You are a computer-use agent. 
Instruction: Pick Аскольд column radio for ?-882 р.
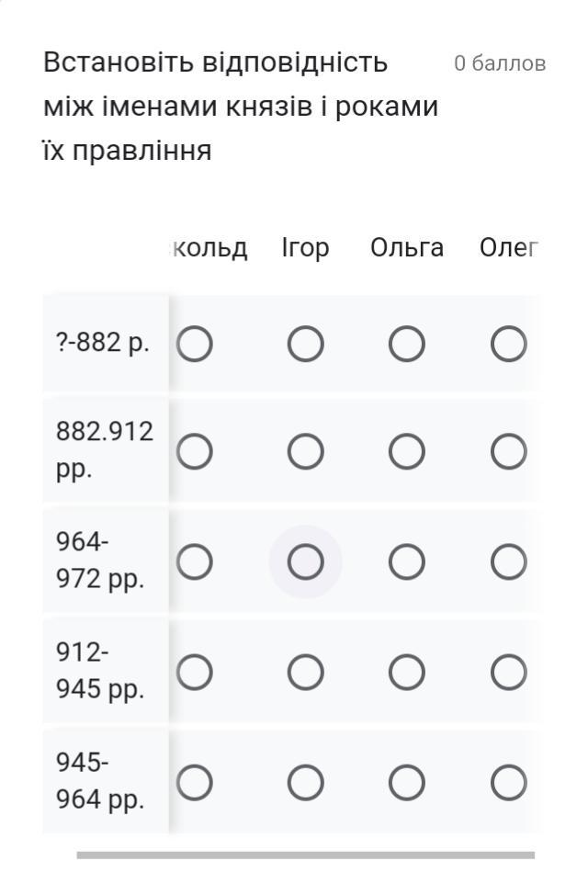pyautogui.click(x=195, y=346)
